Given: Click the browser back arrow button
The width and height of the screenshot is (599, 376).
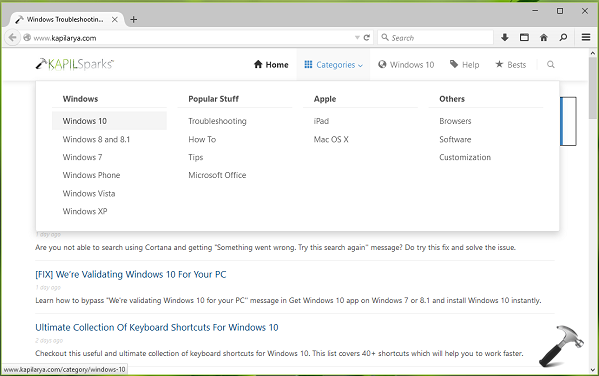Looking at the screenshot, I should pos(13,37).
